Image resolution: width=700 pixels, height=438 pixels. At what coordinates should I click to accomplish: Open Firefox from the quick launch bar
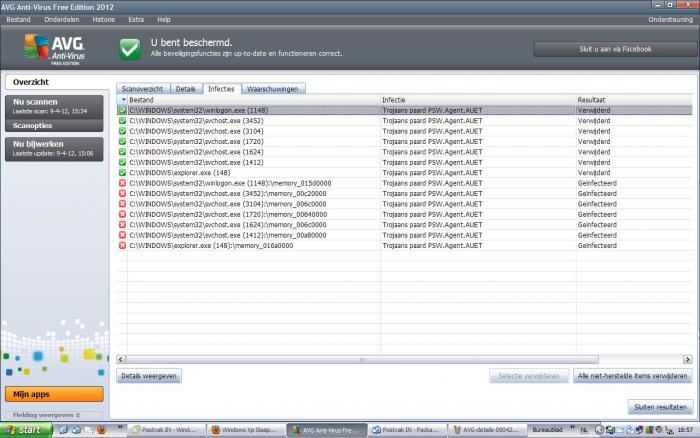(x=102, y=430)
